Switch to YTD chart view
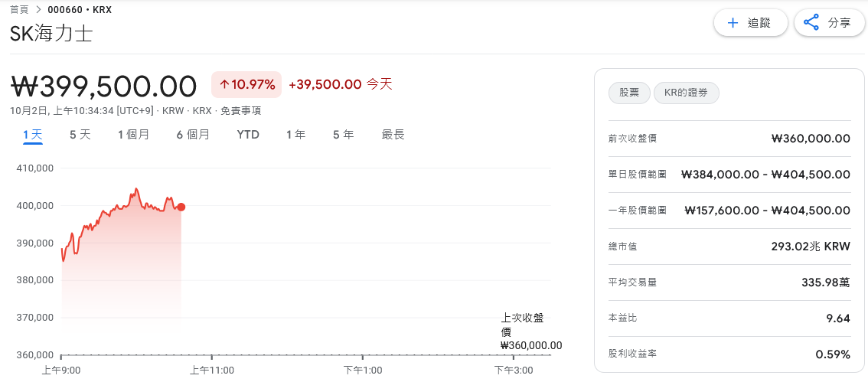The width and height of the screenshot is (868, 382). coord(248,135)
